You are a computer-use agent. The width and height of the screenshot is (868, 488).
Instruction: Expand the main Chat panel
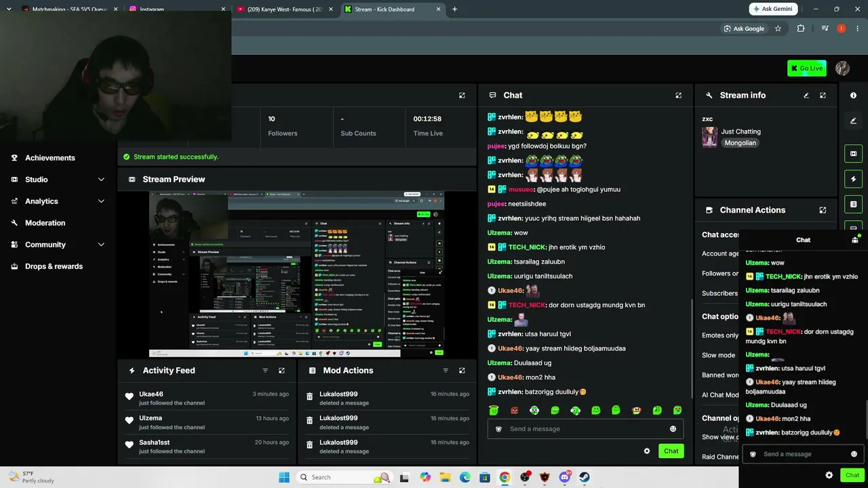click(678, 96)
